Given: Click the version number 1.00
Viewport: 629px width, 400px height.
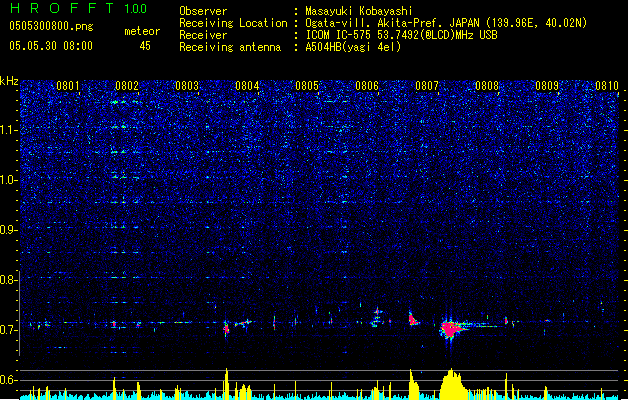Looking at the screenshot, I should (136, 8).
